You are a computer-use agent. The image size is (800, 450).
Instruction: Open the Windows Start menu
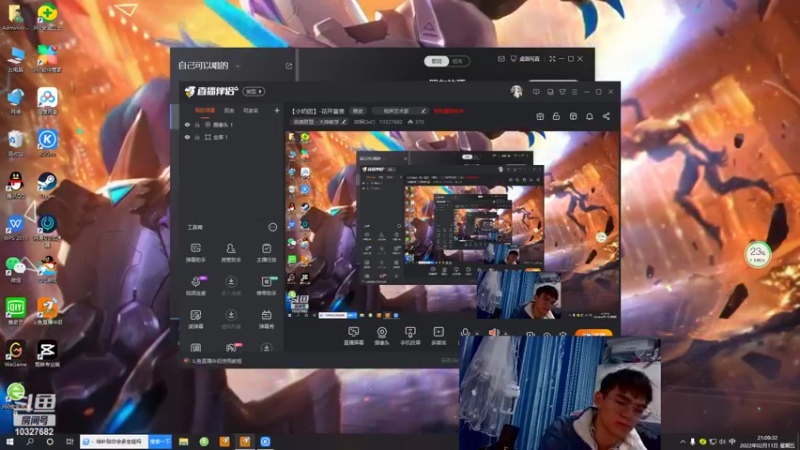click(9, 441)
